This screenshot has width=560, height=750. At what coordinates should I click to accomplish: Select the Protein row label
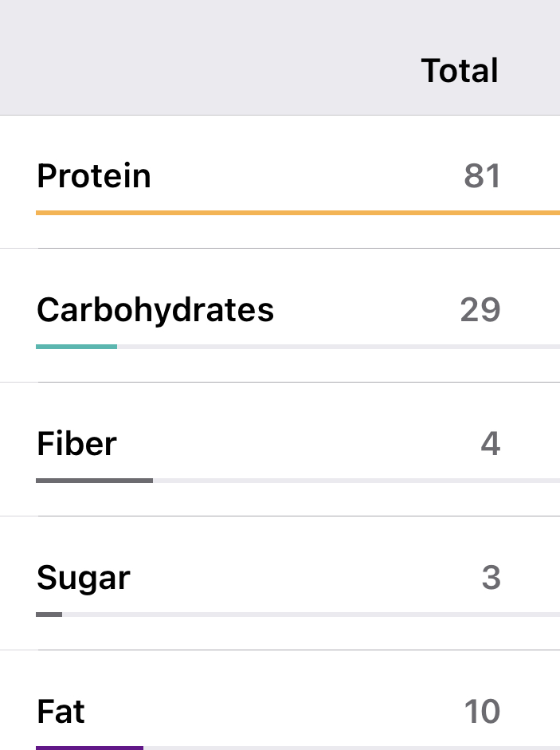pos(94,176)
